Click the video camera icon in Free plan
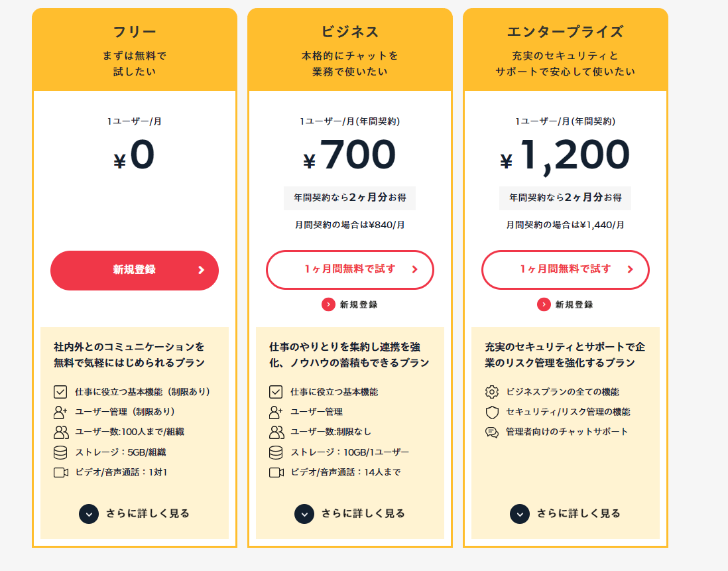 61,472
